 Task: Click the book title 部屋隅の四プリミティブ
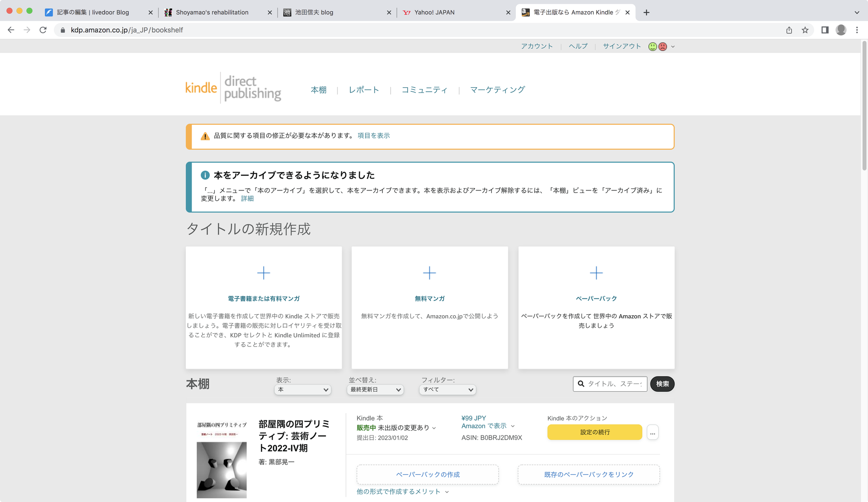pos(294,436)
